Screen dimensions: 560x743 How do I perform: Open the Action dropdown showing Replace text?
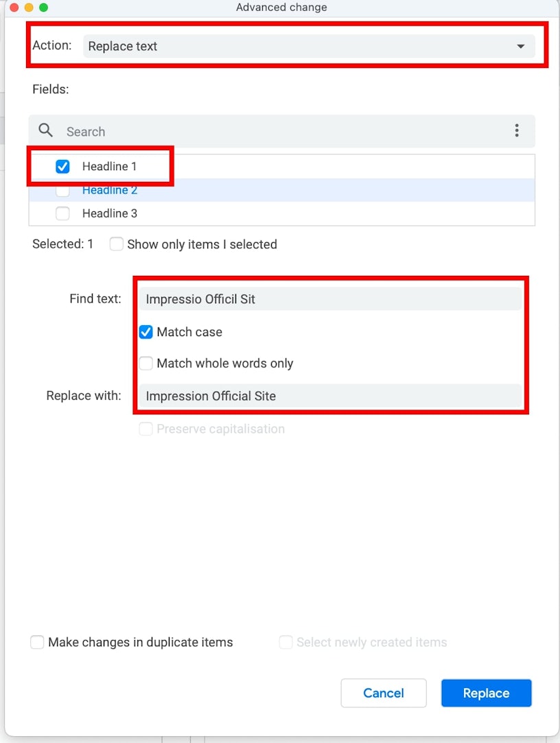coord(302,46)
